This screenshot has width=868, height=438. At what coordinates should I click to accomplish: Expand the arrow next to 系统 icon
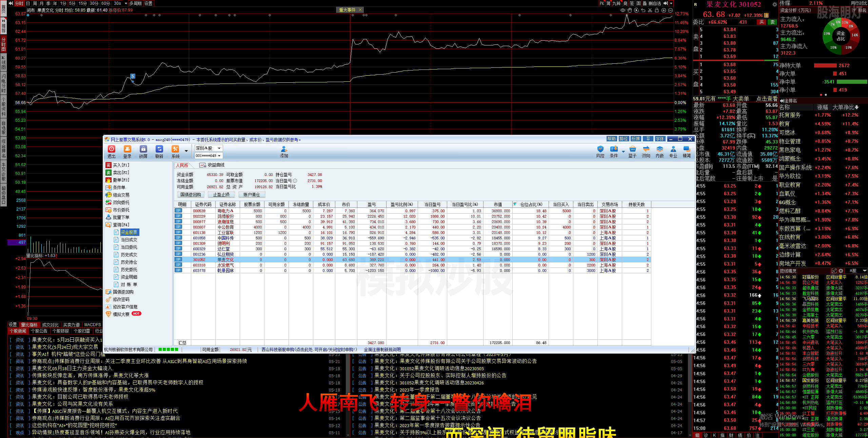(186, 151)
